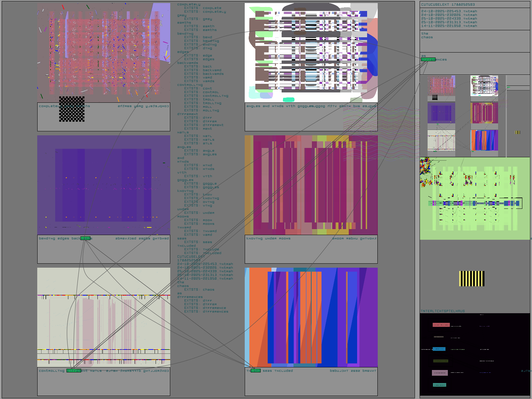Open file 14-11-2025-221950 in top-right list
The image size is (532, 399).
(449, 26)
